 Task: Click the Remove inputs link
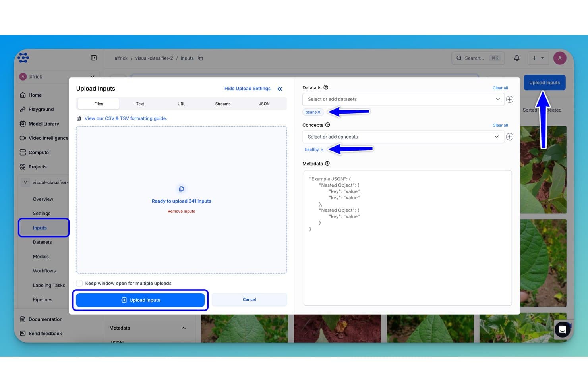point(181,211)
